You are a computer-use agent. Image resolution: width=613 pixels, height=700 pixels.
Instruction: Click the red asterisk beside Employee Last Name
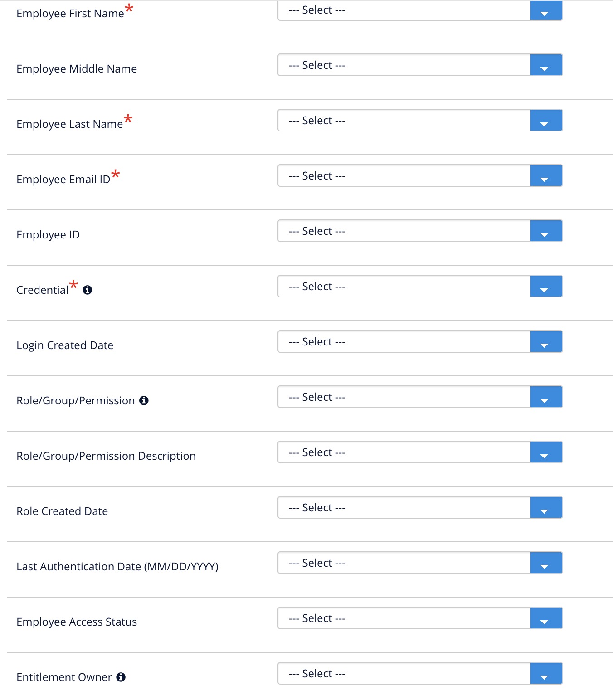click(127, 119)
